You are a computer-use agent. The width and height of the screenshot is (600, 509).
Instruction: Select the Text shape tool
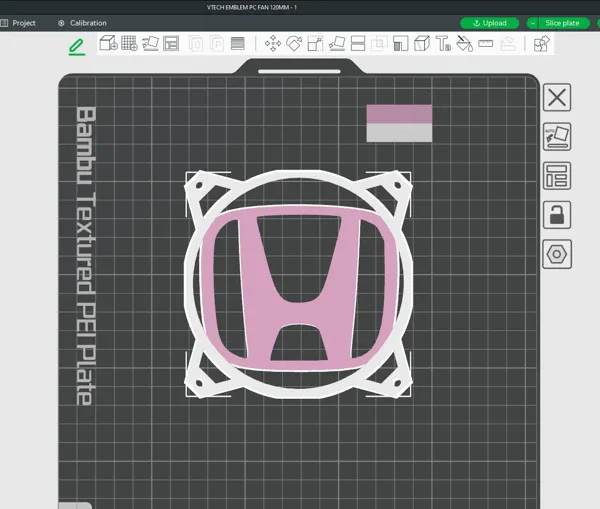(443, 43)
